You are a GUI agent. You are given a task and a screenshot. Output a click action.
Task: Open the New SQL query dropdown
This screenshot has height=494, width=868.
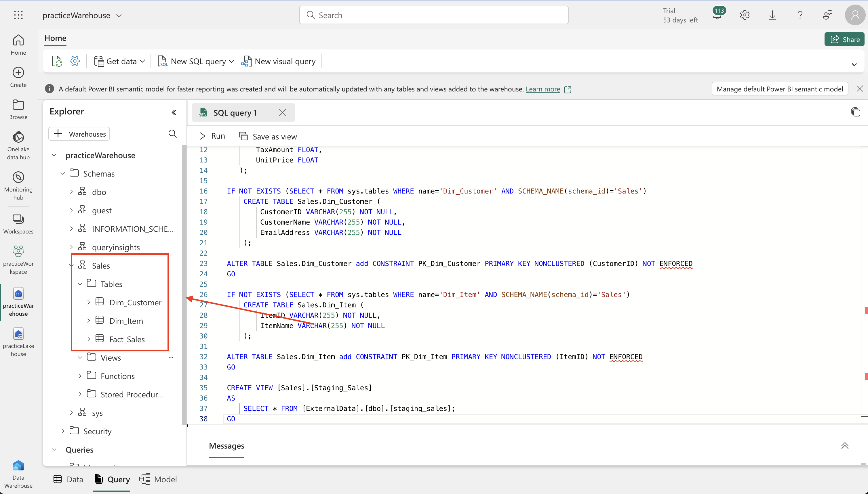point(196,62)
